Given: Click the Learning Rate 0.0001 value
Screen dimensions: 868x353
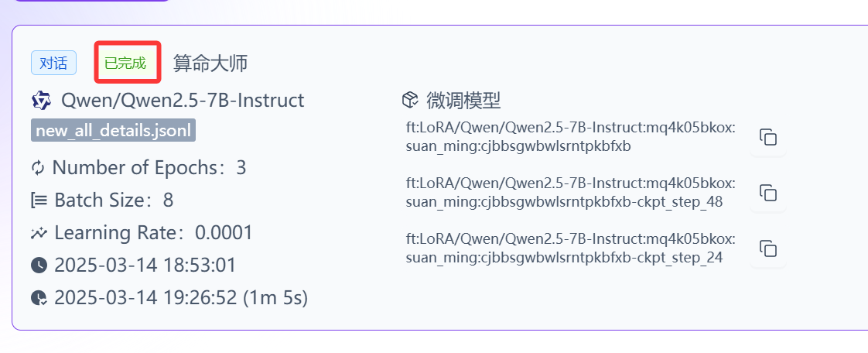Looking at the screenshot, I should 224,233.
